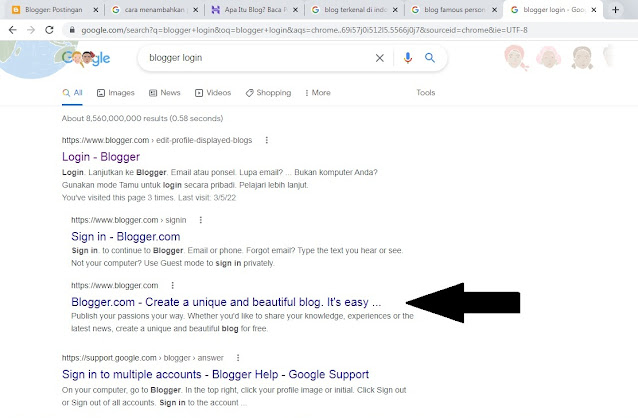The height and width of the screenshot is (418, 638).
Task: Click the browser back arrow
Action: pyautogui.click(x=13, y=30)
